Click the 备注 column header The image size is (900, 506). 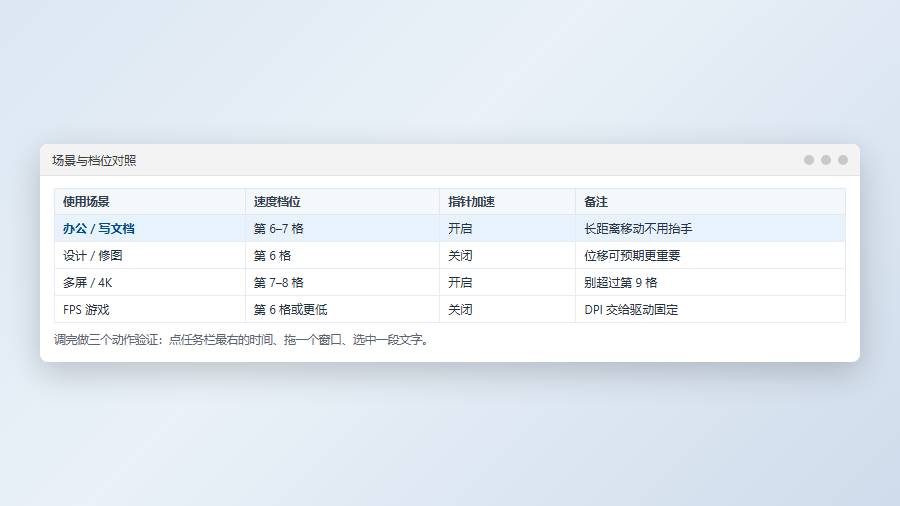point(711,201)
